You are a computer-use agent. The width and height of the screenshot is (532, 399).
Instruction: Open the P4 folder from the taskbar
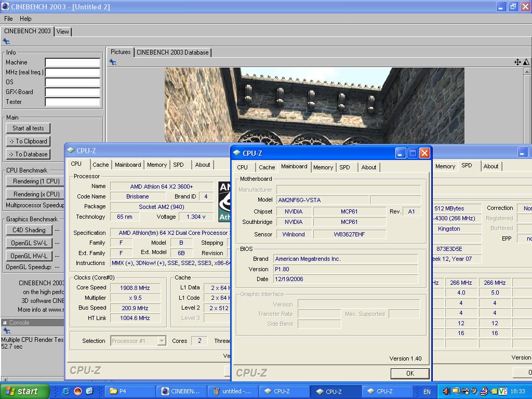[130, 391]
